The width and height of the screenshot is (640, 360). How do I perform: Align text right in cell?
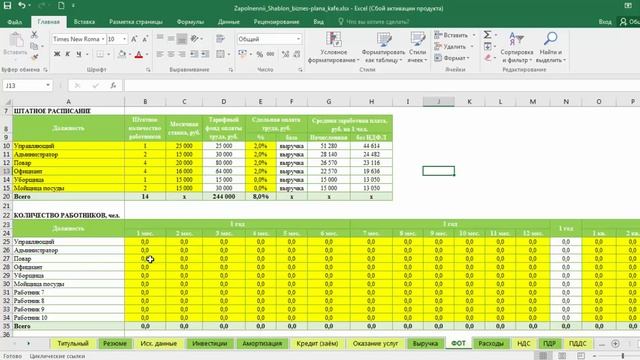coord(182,54)
